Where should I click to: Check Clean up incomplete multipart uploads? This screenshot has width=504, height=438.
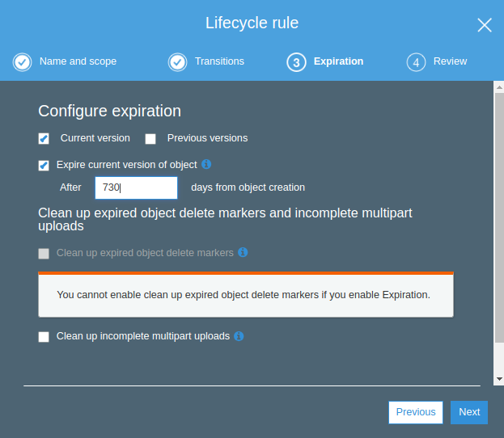[44, 336]
